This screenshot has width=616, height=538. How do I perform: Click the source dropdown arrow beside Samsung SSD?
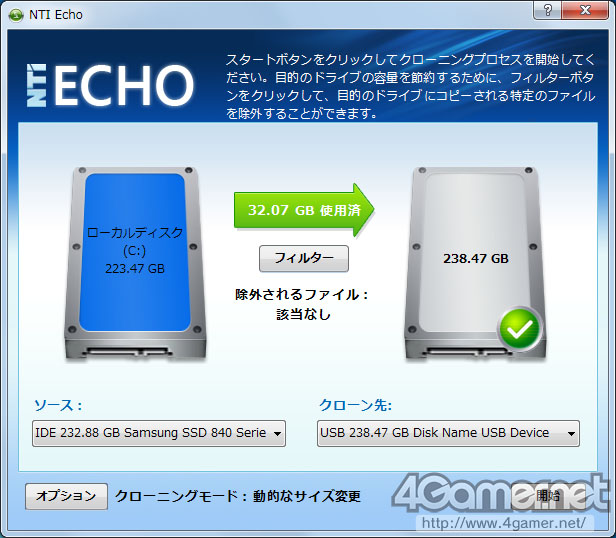click(277, 434)
